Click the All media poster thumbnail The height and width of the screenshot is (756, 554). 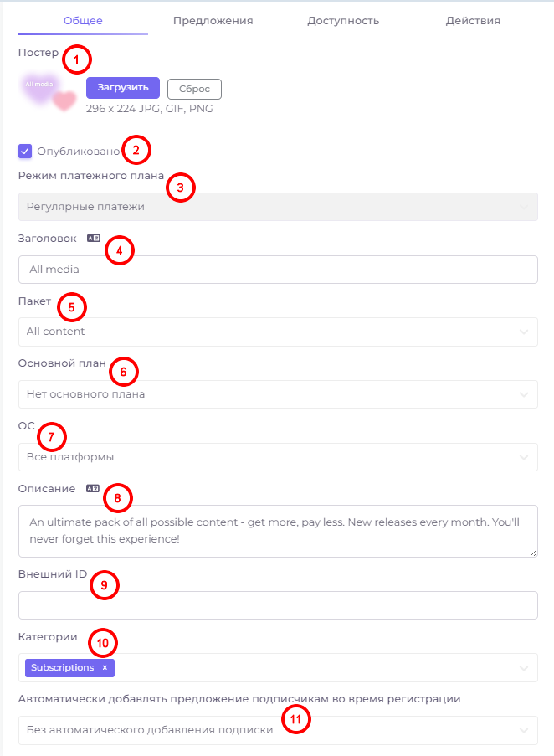tap(48, 91)
